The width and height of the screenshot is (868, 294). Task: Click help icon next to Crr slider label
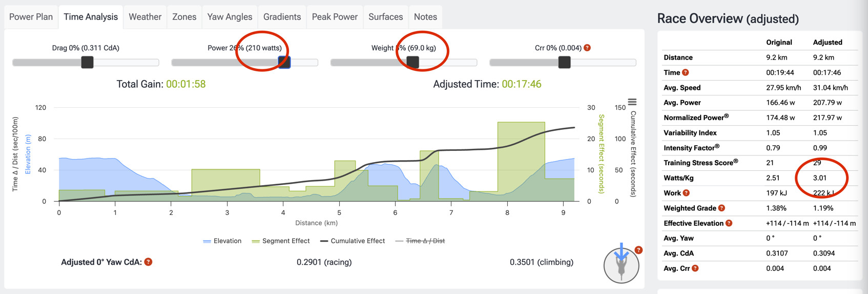[587, 48]
